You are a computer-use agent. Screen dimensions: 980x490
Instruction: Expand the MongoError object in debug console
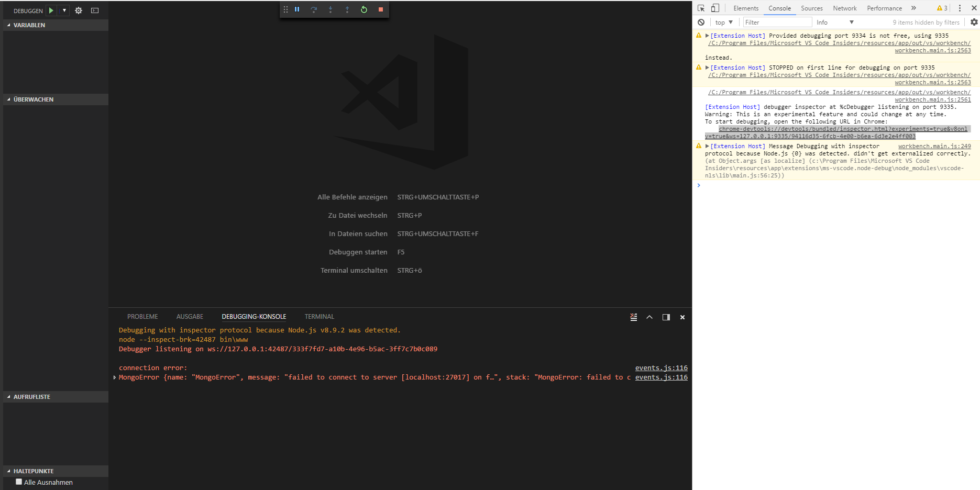point(115,377)
